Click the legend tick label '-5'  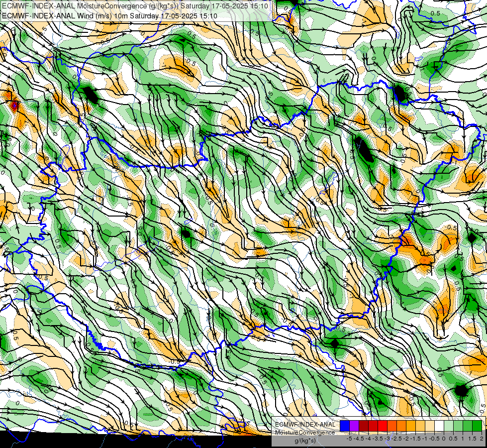point(349,439)
